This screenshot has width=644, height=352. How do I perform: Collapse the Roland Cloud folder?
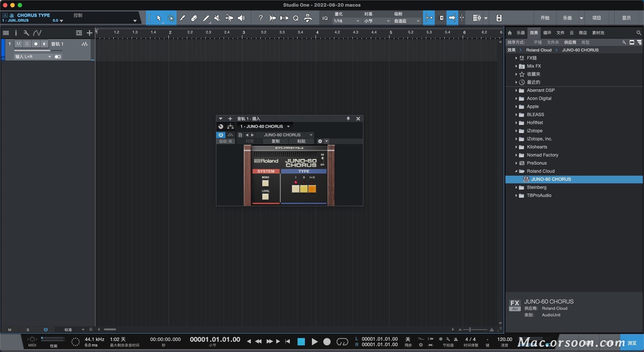[x=516, y=171]
